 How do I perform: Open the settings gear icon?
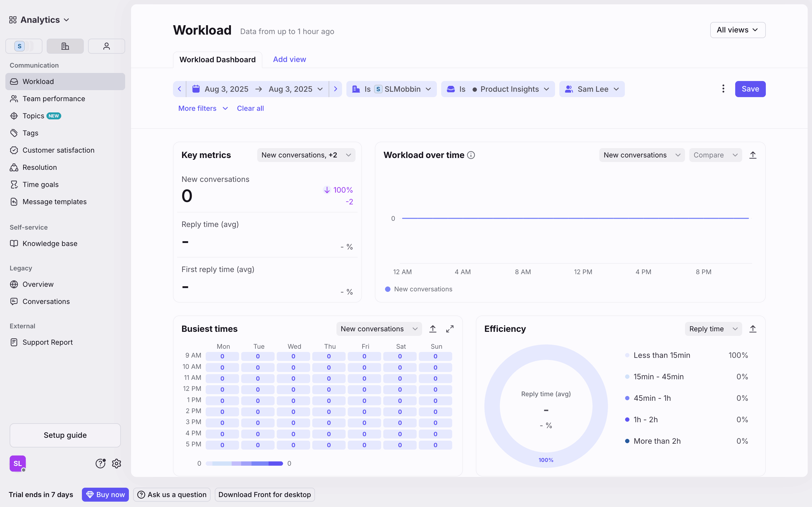117,464
